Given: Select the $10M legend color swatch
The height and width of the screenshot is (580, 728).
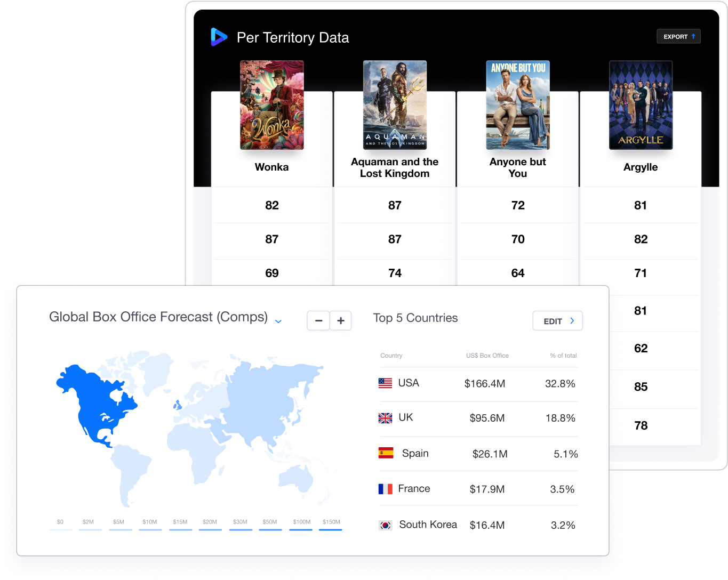Looking at the screenshot, I should coord(150,529).
